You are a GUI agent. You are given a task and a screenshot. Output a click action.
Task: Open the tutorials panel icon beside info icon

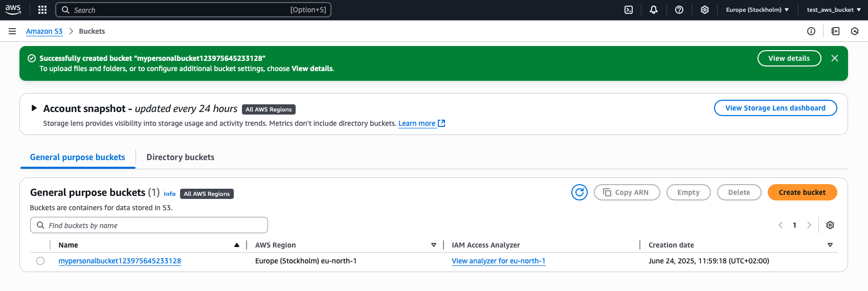835,31
